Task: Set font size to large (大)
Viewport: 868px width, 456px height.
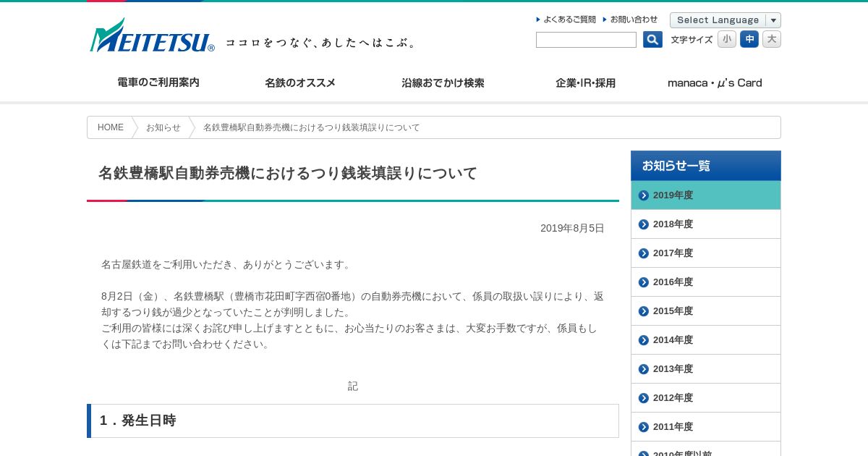Action: (772, 39)
